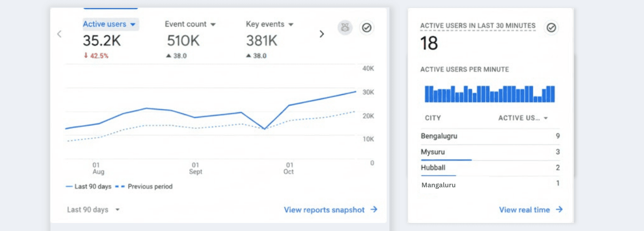Click the 381K key events value
This screenshot has width=644, height=231.
pos(262,41)
